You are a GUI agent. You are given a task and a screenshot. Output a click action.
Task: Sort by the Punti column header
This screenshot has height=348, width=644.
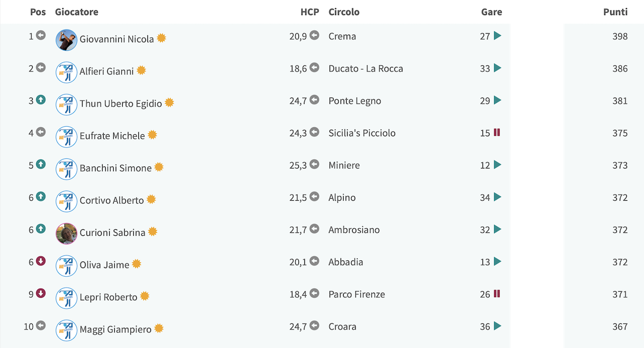point(615,12)
